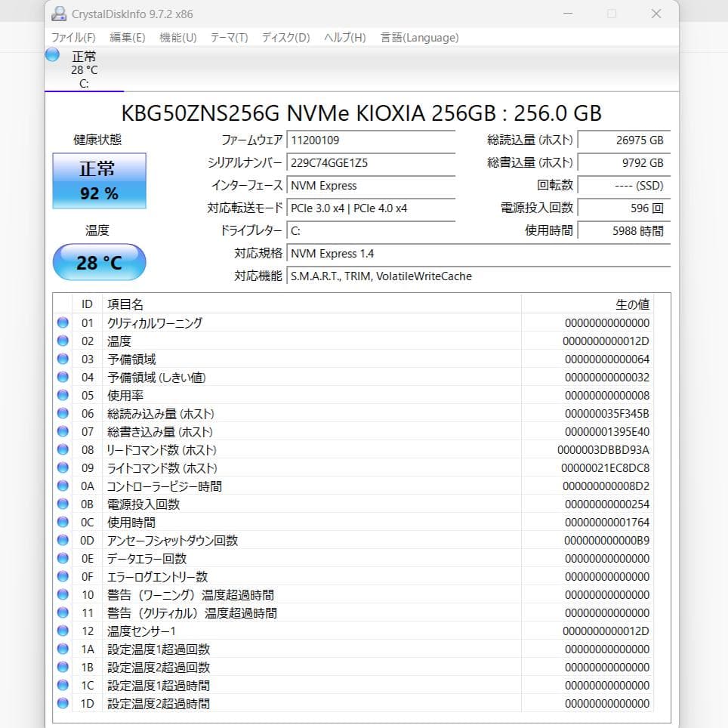Click the drive letter field C:
Screen dimensions: 728x728
(x=371, y=231)
